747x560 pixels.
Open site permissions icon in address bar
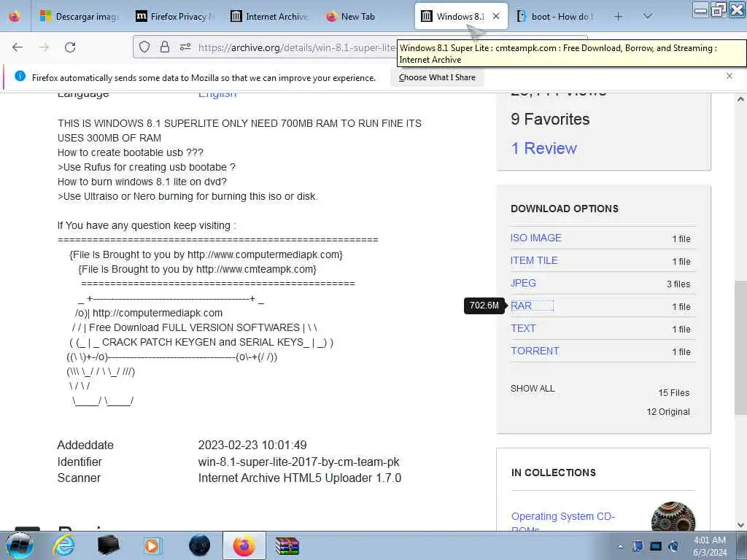point(185,47)
